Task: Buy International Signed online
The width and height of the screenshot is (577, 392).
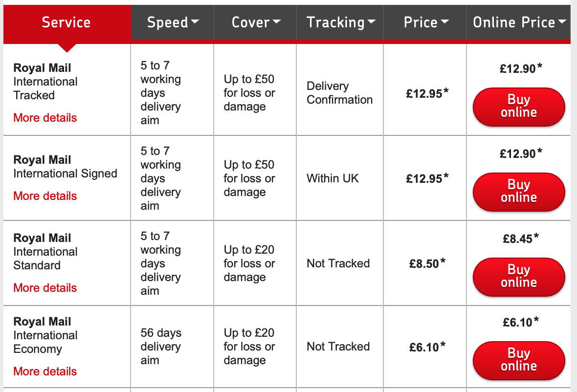Action: point(519,191)
